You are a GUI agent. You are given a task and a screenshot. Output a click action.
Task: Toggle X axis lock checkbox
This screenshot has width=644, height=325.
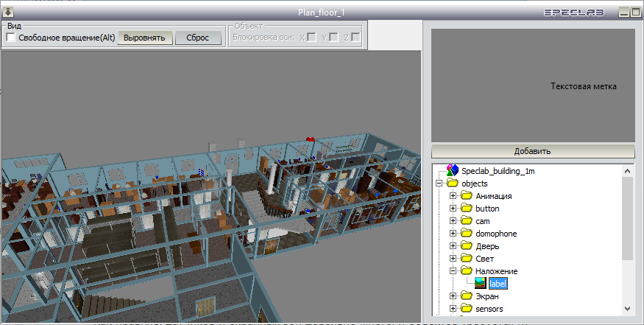point(312,38)
